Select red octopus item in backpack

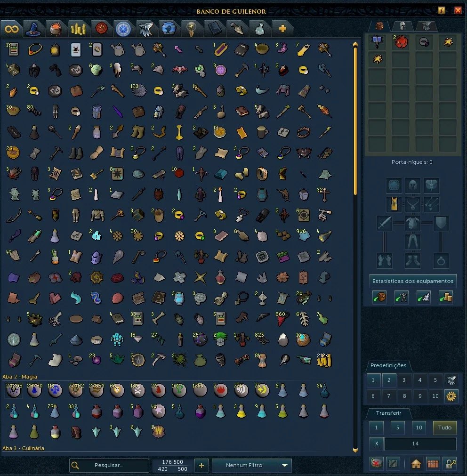401,42
